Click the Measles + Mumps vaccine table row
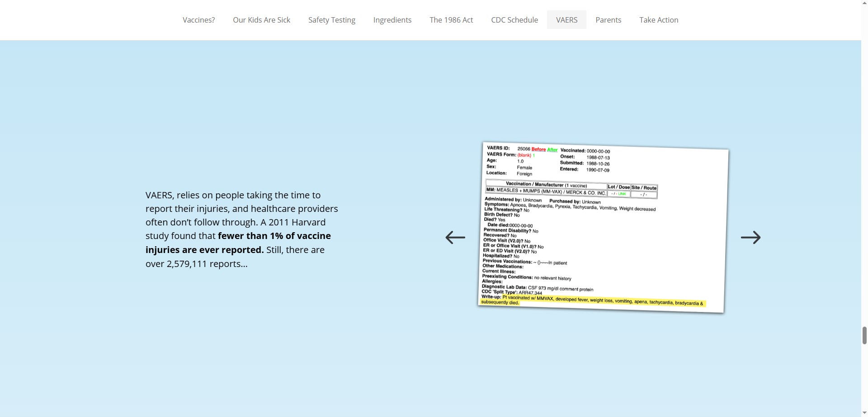 pyautogui.click(x=546, y=192)
